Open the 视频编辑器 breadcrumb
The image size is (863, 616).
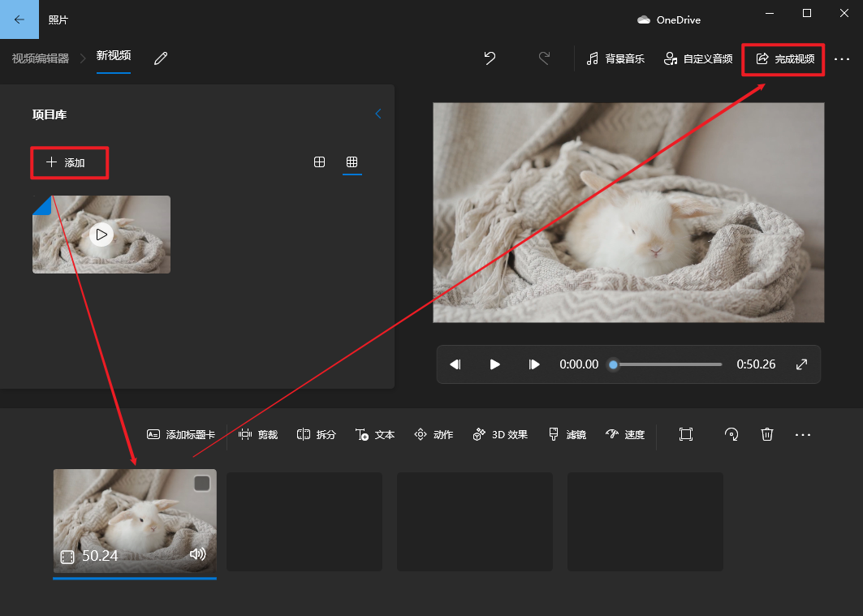tap(41, 58)
